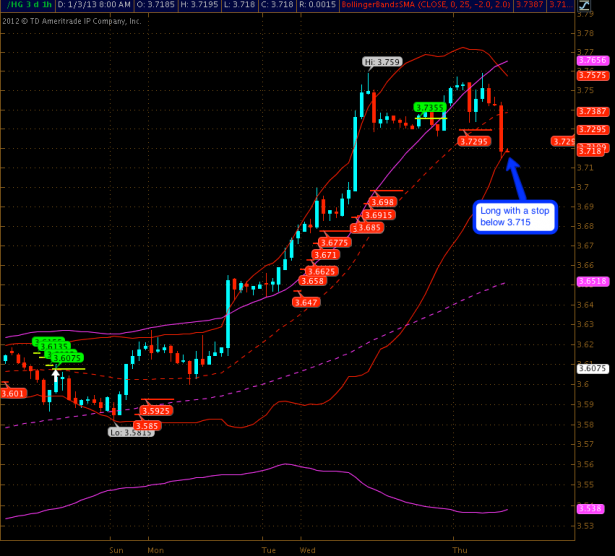Image resolution: width=615 pixels, height=556 pixels.
Task: Select the Hi: 3.759 price bubble
Action: click(x=382, y=62)
